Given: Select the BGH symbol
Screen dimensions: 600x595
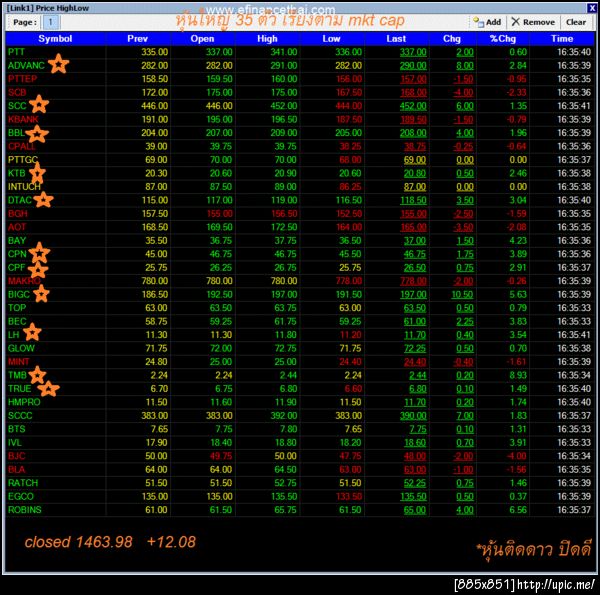Looking at the screenshot, I should (18, 214).
